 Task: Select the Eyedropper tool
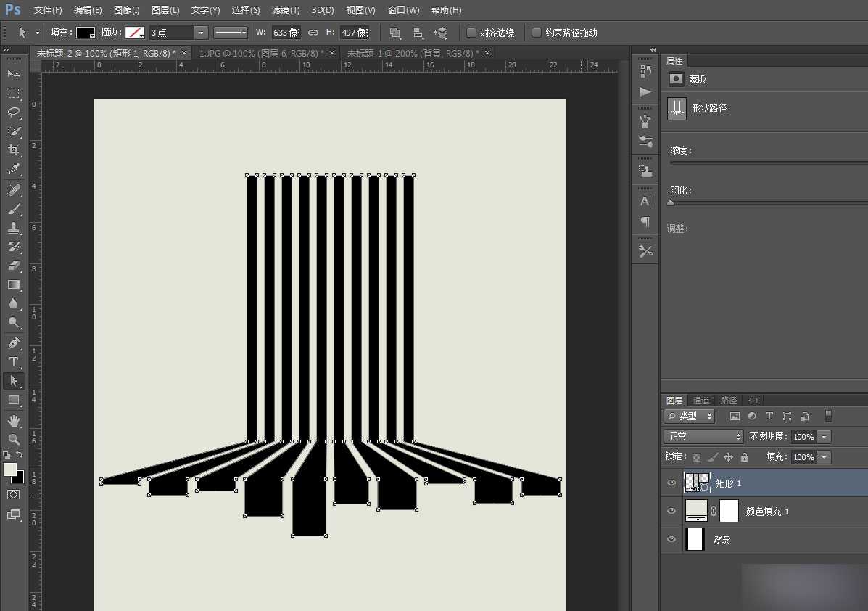14,169
